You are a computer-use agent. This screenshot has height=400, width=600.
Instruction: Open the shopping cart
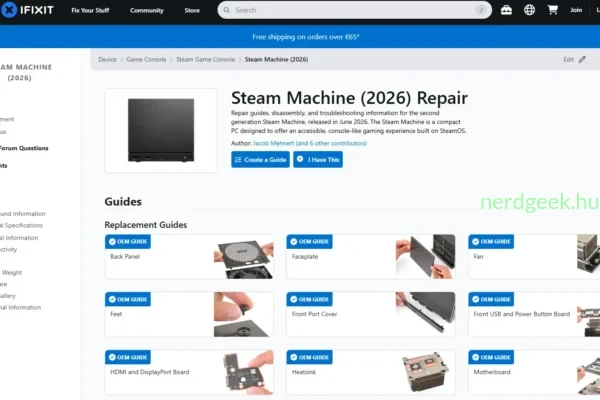[x=553, y=10]
